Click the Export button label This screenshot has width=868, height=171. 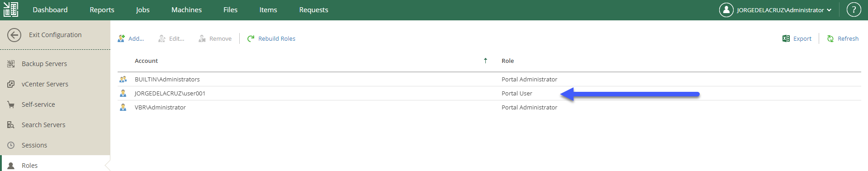tap(802, 38)
